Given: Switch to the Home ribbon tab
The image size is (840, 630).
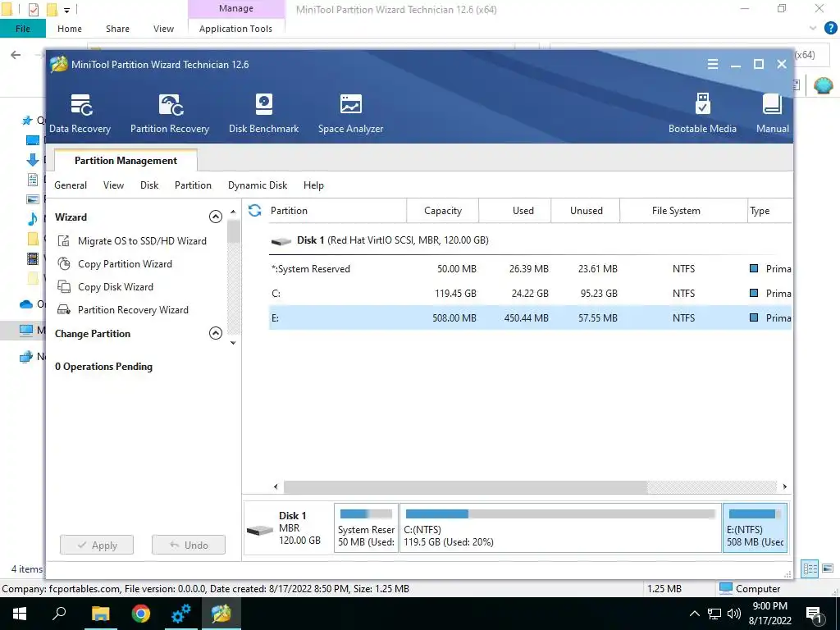Looking at the screenshot, I should click(70, 29).
